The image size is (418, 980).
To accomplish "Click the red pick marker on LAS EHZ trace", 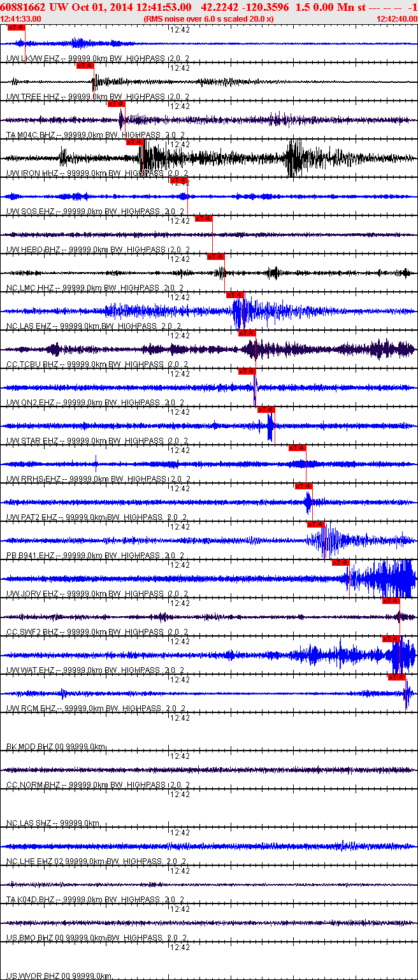I will (x=235, y=295).
